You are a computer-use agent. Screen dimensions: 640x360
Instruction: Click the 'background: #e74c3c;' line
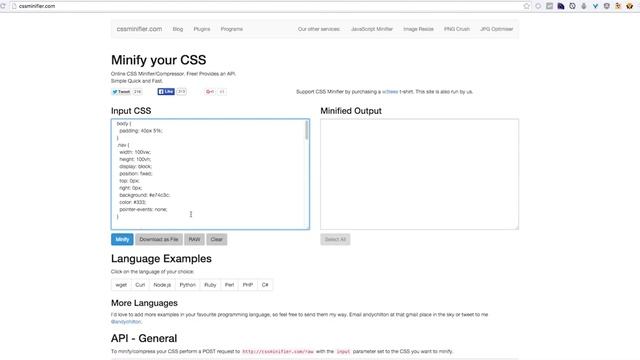(144, 195)
